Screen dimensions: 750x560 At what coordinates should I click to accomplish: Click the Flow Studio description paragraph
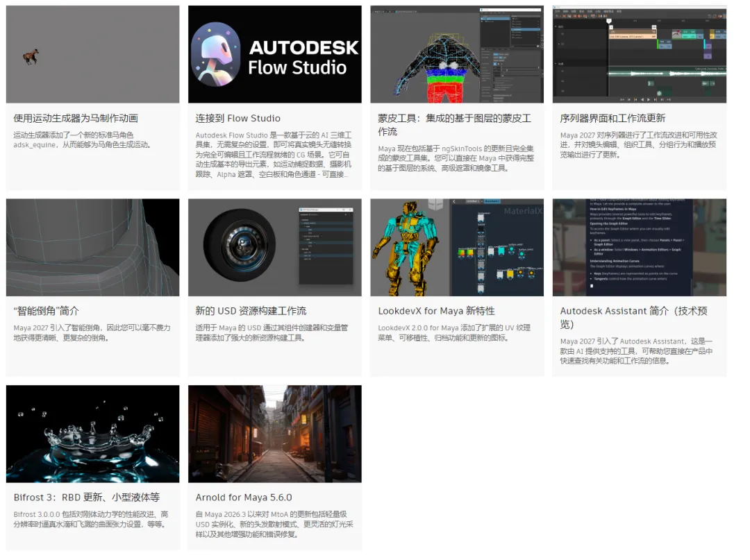[x=274, y=154]
